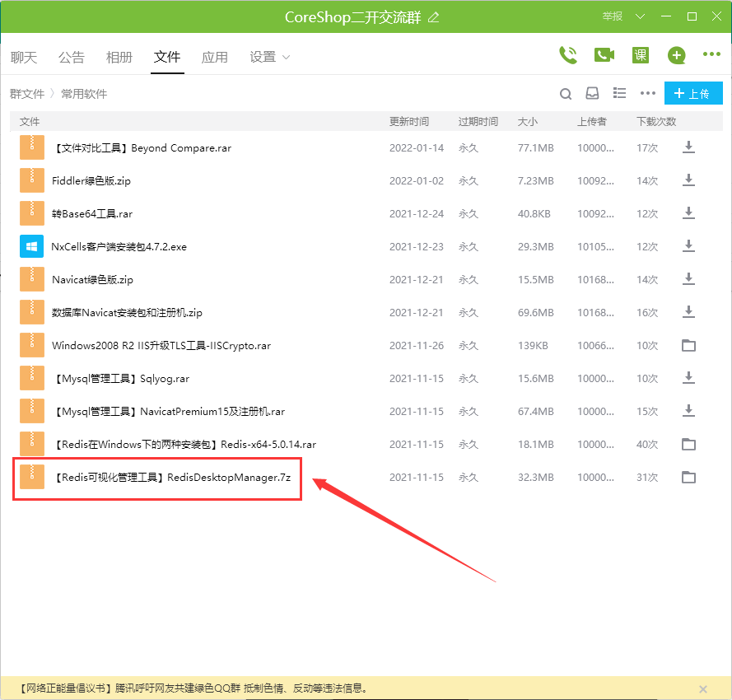Click the magnifier icon to search files

pos(566,94)
